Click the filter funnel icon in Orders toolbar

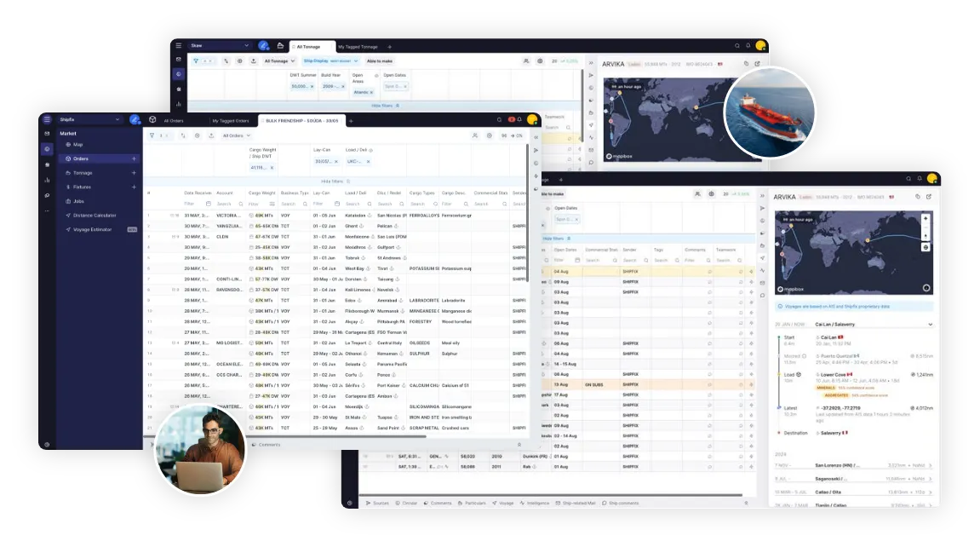point(152,135)
